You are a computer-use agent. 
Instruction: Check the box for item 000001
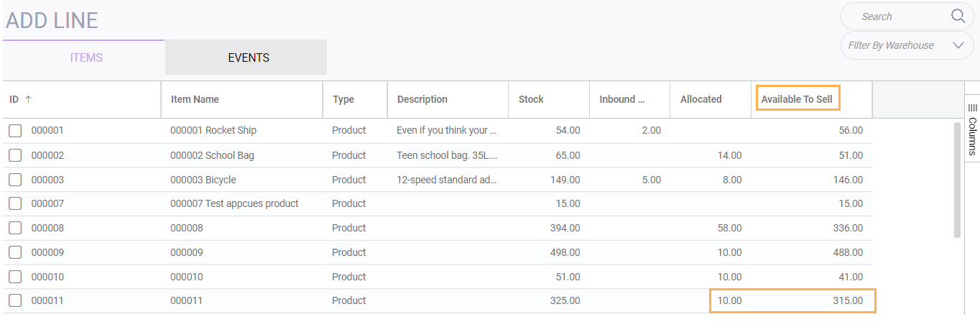[15, 131]
